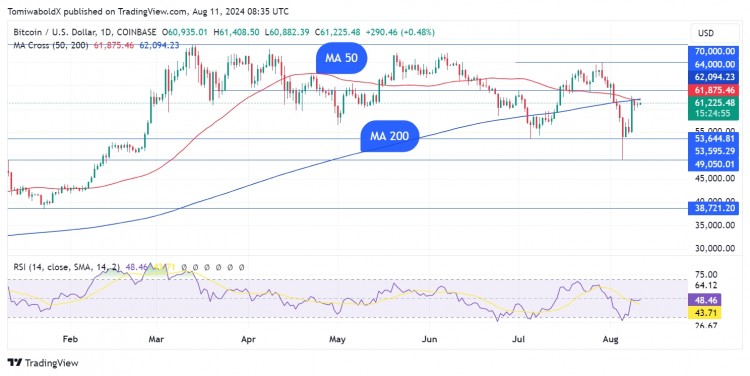Select the red 61,875.46 MA 50 tag
Viewport: 750px width, 376px height.
click(x=713, y=90)
